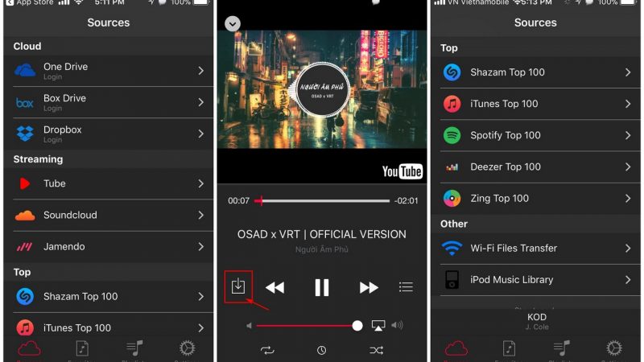Tap the Deezer equalizer icon
This screenshot has width=644, height=362.
tap(452, 167)
